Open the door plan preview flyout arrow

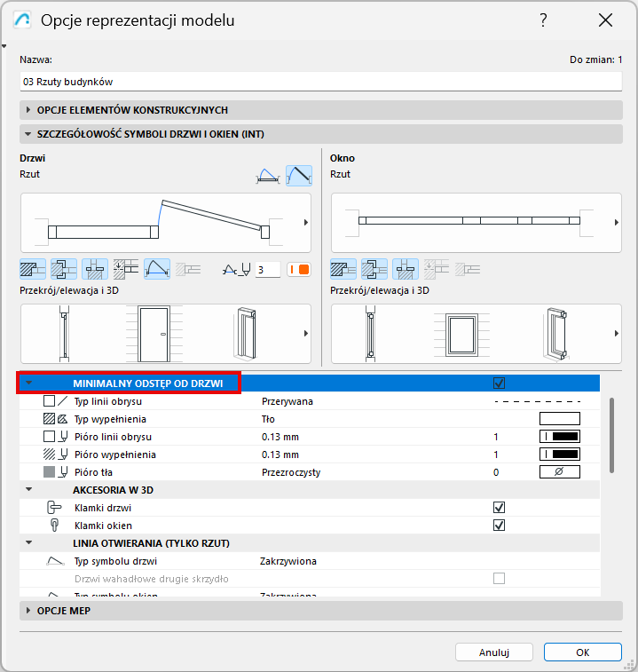point(306,223)
